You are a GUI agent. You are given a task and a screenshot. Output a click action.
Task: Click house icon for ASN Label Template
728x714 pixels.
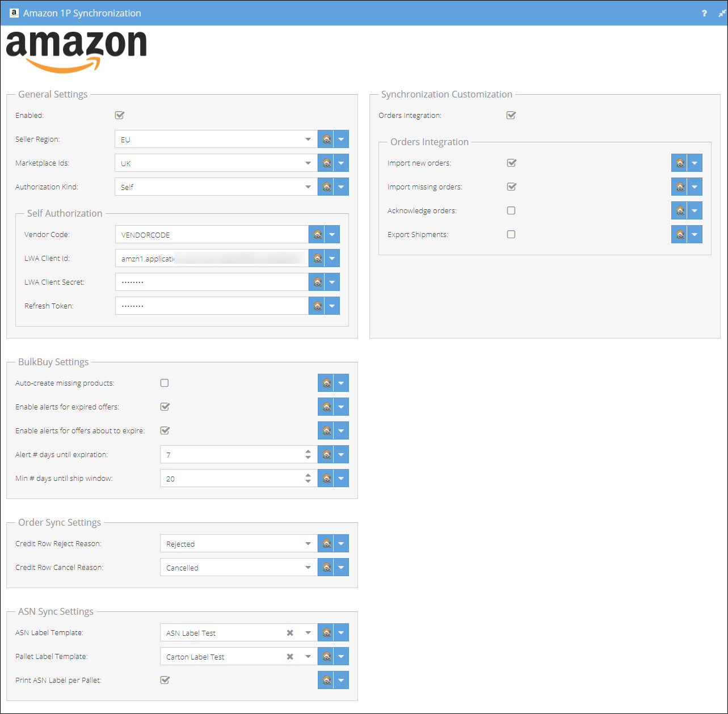(x=326, y=632)
